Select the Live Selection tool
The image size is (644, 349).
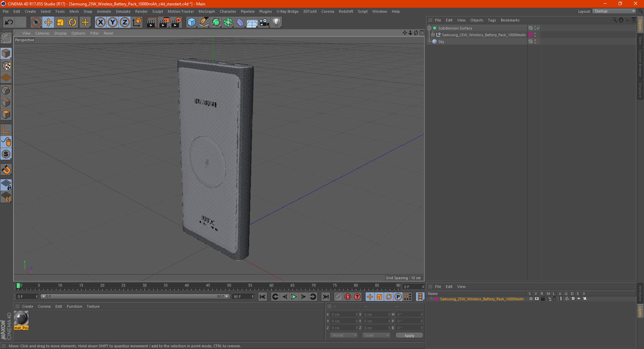(x=36, y=22)
